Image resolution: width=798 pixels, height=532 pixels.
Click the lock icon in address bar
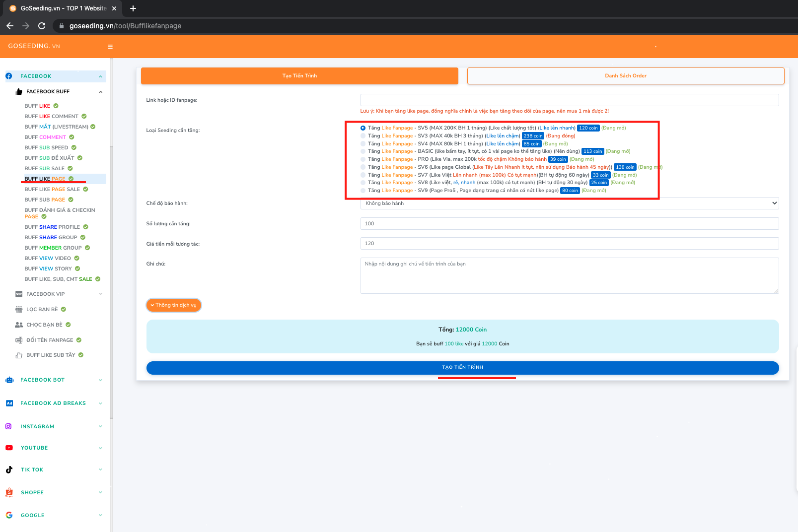click(x=62, y=26)
